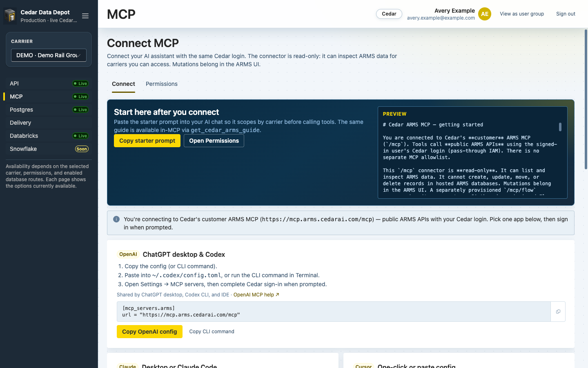The height and width of the screenshot is (368, 588).
Task: Click the Avery Example user name
Action: click(x=454, y=11)
